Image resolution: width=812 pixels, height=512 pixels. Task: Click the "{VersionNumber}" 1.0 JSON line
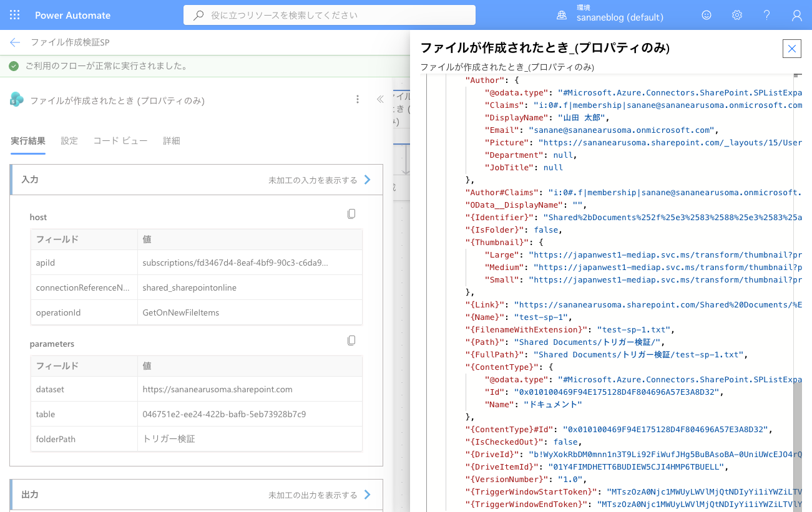pyautogui.click(x=527, y=479)
